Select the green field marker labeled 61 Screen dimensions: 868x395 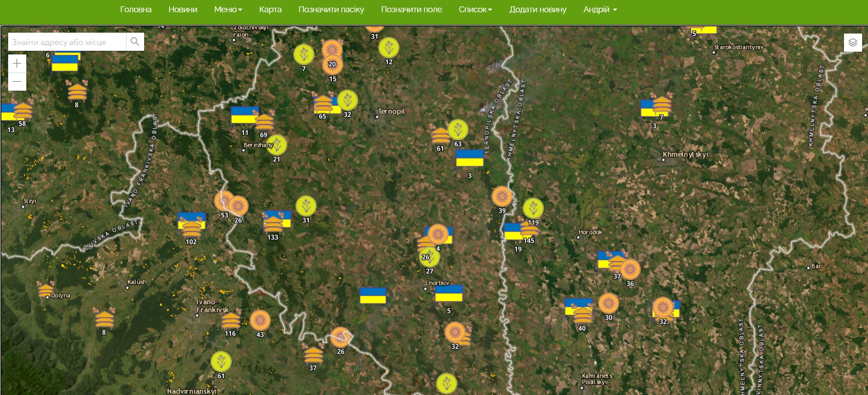click(x=221, y=362)
